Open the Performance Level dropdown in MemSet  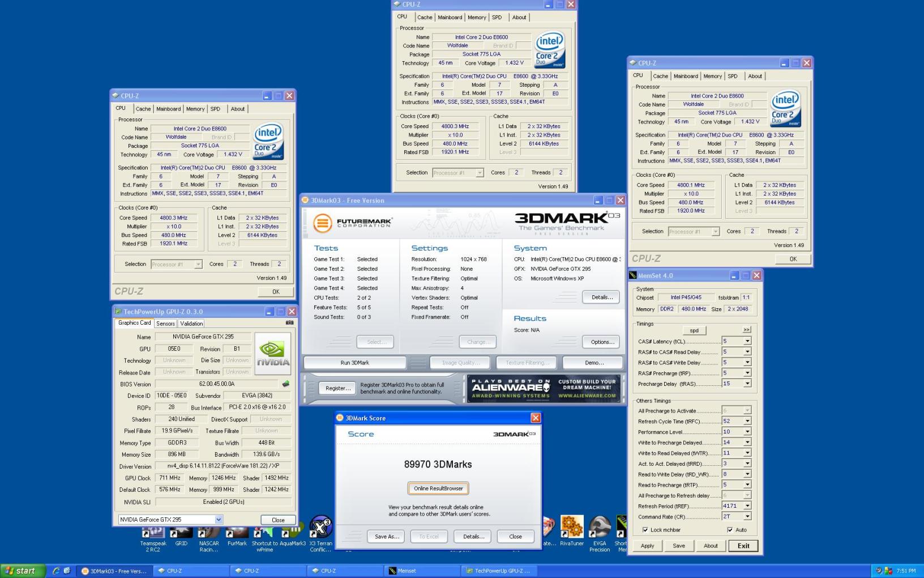click(x=747, y=432)
